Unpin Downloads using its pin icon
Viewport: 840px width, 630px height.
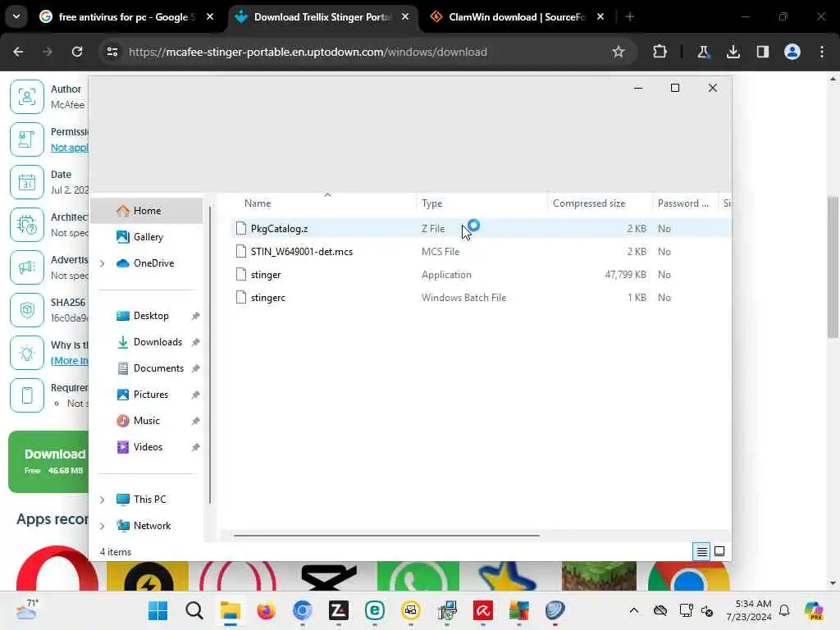195,342
